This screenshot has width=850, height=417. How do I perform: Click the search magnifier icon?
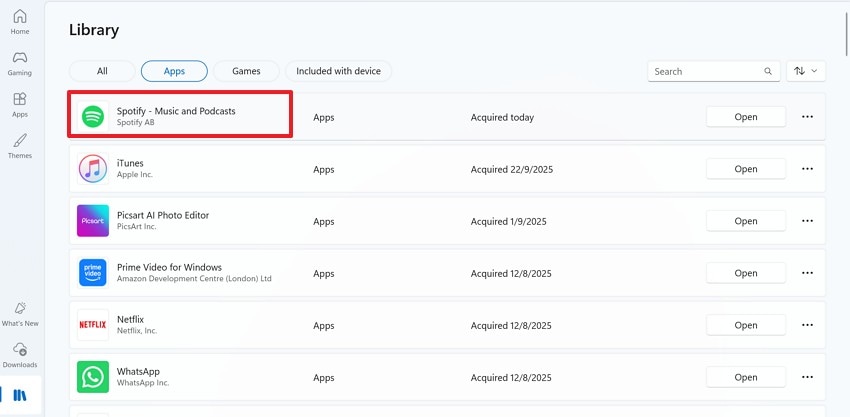click(768, 72)
